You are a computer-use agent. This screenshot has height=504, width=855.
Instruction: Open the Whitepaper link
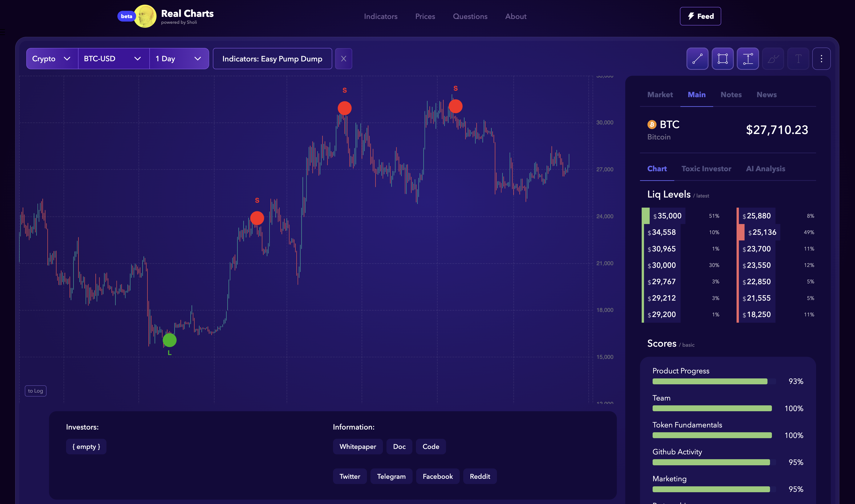point(358,447)
